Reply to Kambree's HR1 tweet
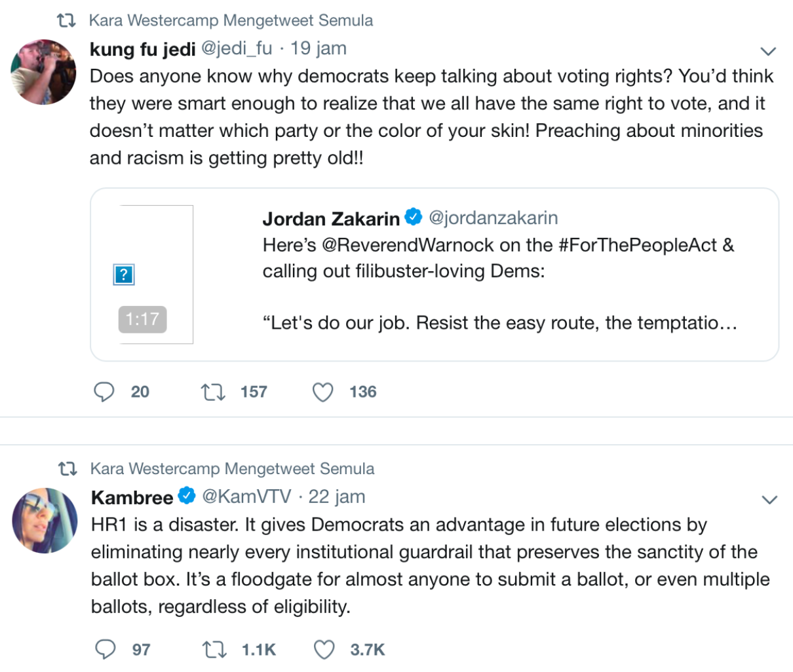This screenshot has height=672, width=793. pyautogui.click(x=106, y=649)
